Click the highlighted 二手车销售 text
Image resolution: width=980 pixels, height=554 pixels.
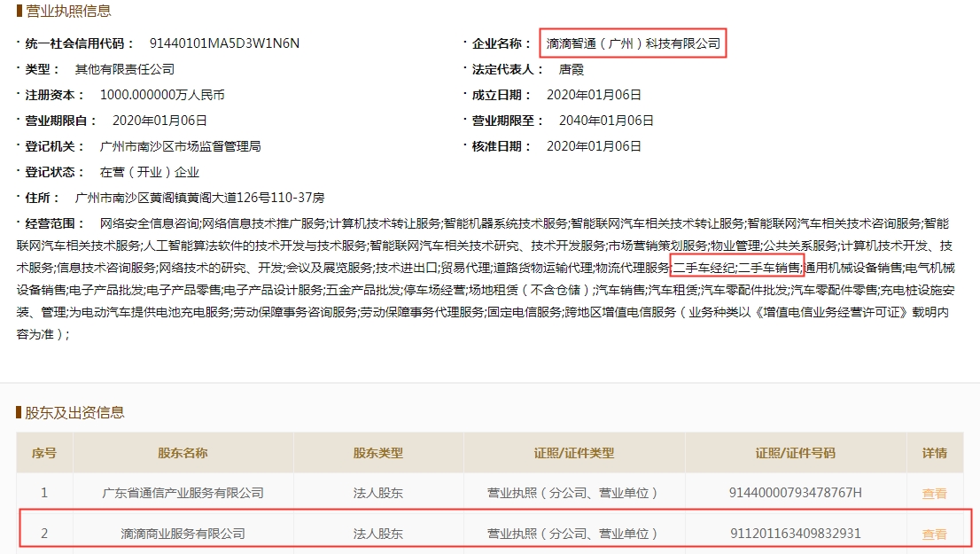[769, 267]
